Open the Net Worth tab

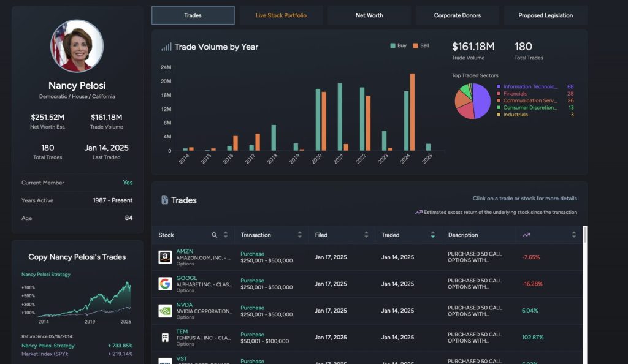[x=369, y=15]
